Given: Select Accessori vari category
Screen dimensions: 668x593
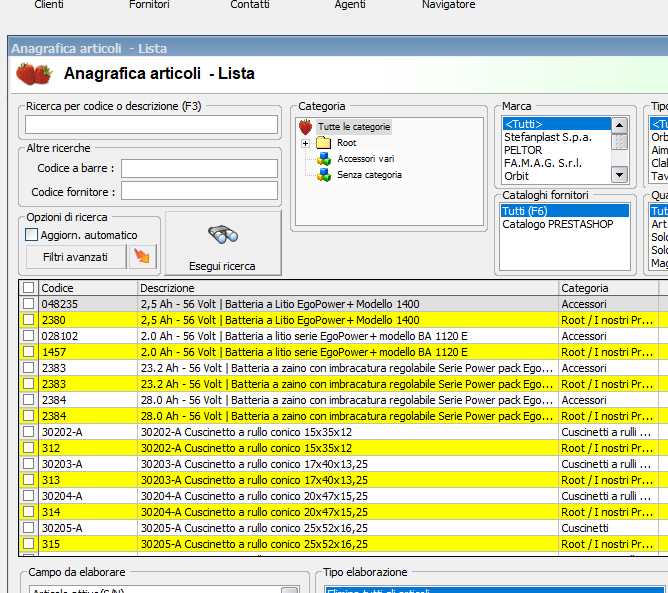Looking at the screenshot, I should (x=366, y=159).
